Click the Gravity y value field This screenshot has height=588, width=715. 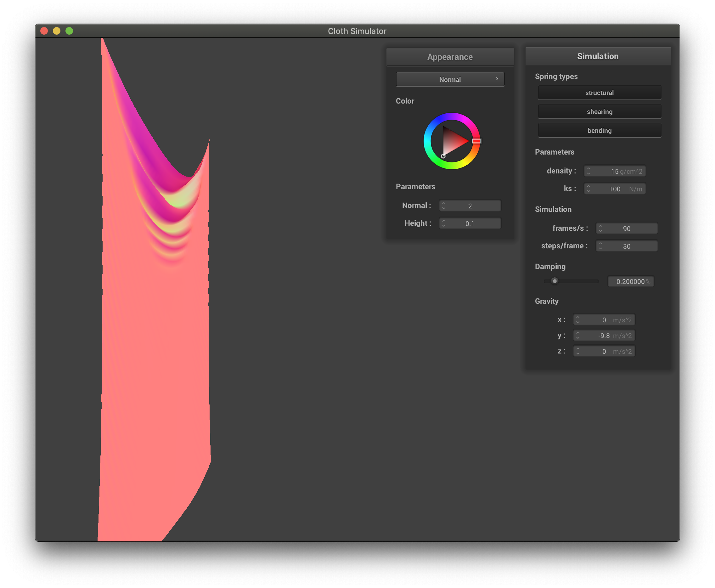click(x=604, y=335)
